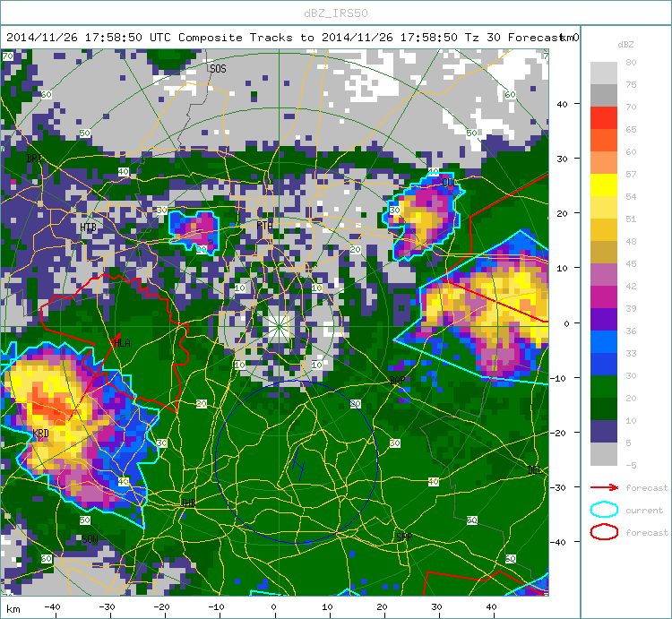The height and width of the screenshot is (619, 672).
Task: Select the orange 60-65 dBZ legend swatch
Action: (x=604, y=140)
